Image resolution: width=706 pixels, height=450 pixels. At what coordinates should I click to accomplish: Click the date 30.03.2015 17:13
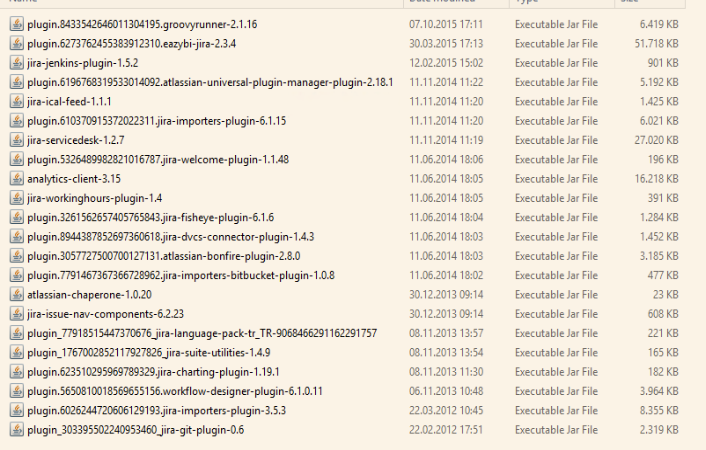click(x=446, y=44)
